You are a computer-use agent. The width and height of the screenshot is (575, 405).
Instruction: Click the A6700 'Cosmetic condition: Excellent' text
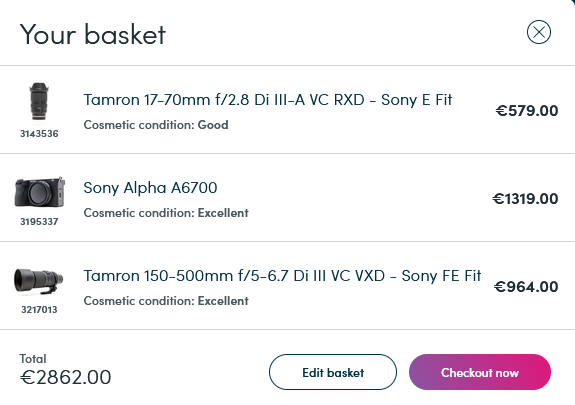166,213
